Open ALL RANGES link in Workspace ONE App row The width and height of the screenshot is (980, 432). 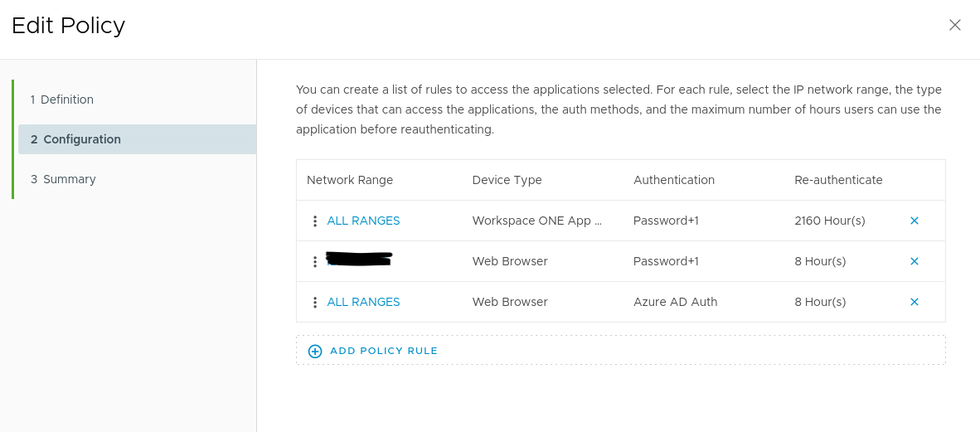pyautogui.click(x=363, y=221)
